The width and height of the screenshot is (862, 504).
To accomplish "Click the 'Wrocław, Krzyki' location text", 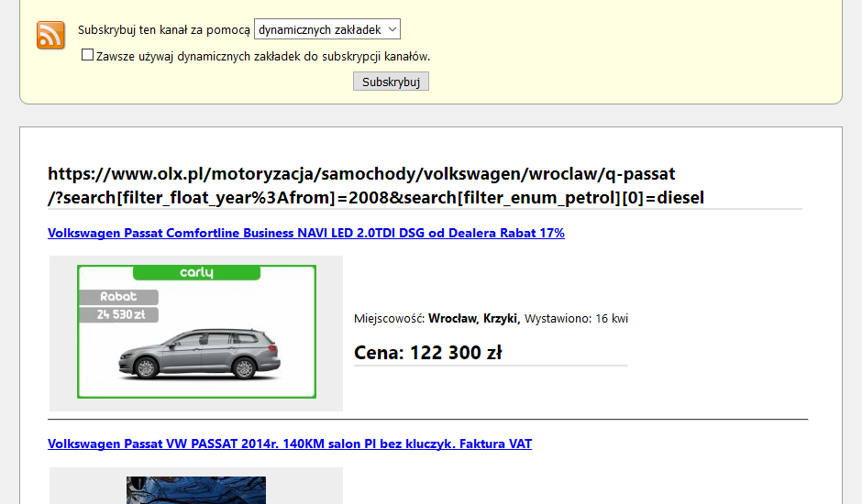I will pyautogui.click(x=474, y=319).
